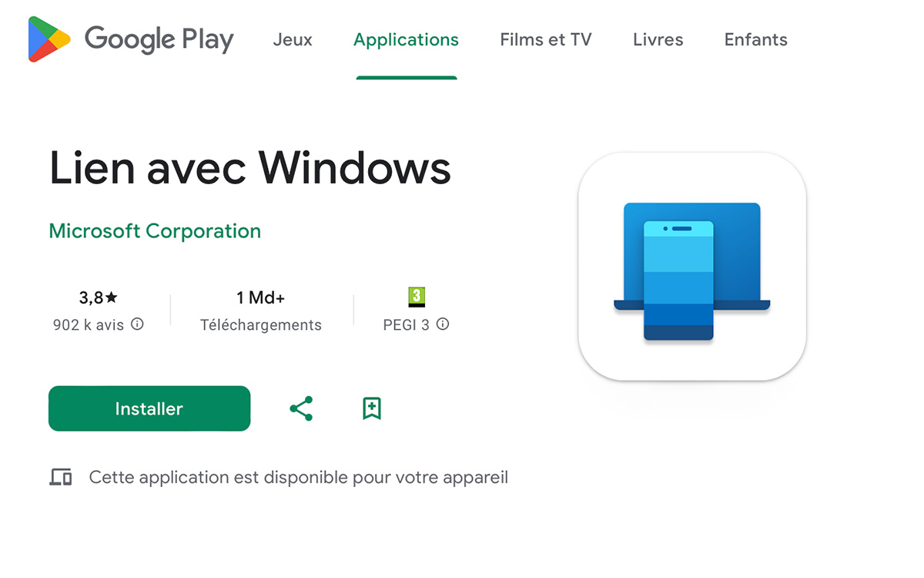924x578 pixels.
Task: Open the Jeux tab
Action: pyautogui.click(x=293, y=39)
